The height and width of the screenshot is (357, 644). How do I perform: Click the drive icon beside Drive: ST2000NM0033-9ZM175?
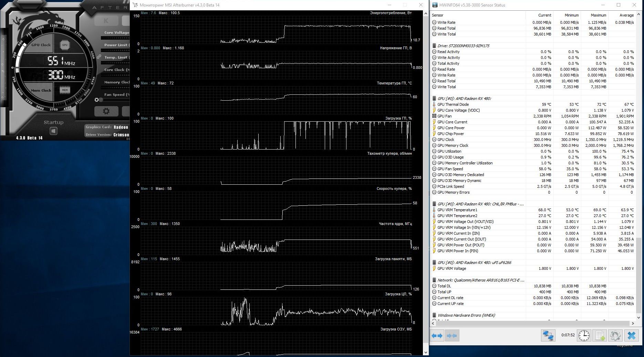[x=434, y=46]
